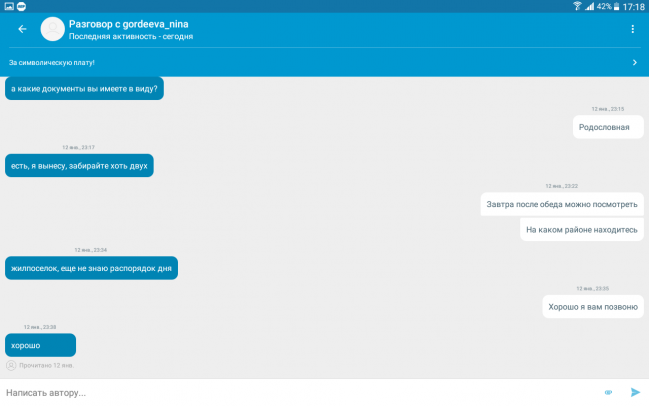Tap the 'На каком районе находитесь' bubble
The width and height of the screenshot is (649, 406).
(x=581, y=230)
